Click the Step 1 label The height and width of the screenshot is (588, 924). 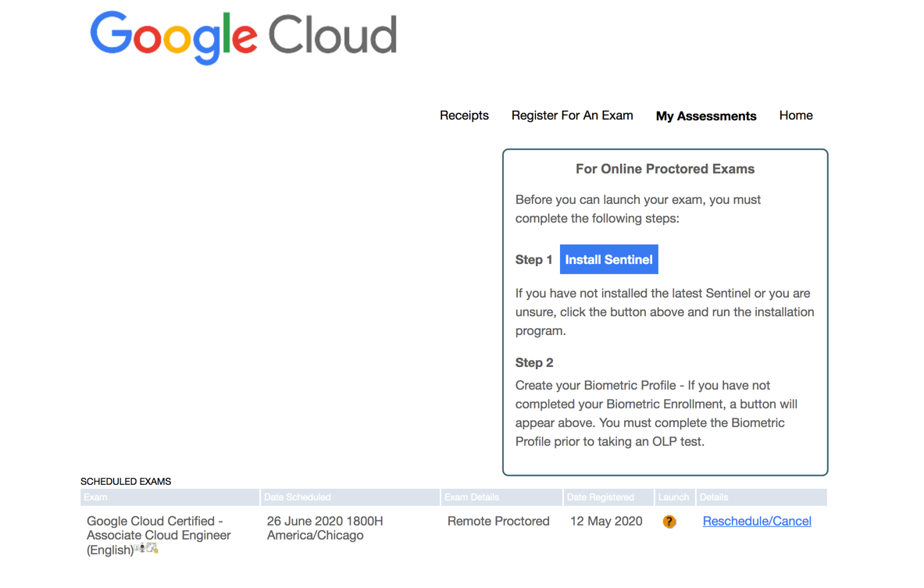[x=534, y=260]
